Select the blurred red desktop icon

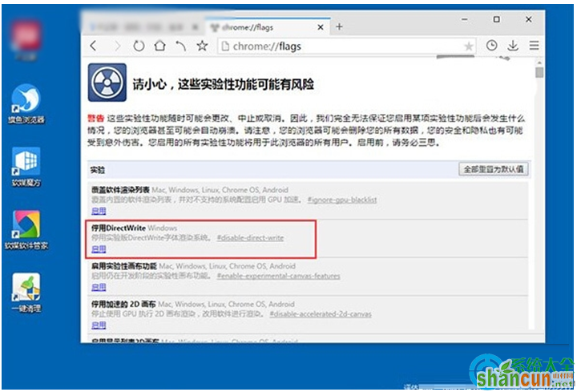[26, 40]
